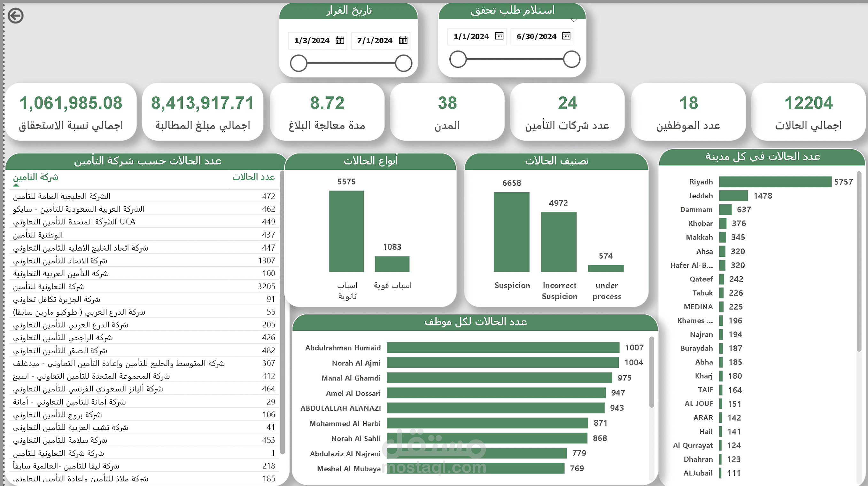Screen dimensions: 868x486
Task: Click the اسباب قوية bar showing 1083
Action: pyautogui.click(x=392, y=264)
